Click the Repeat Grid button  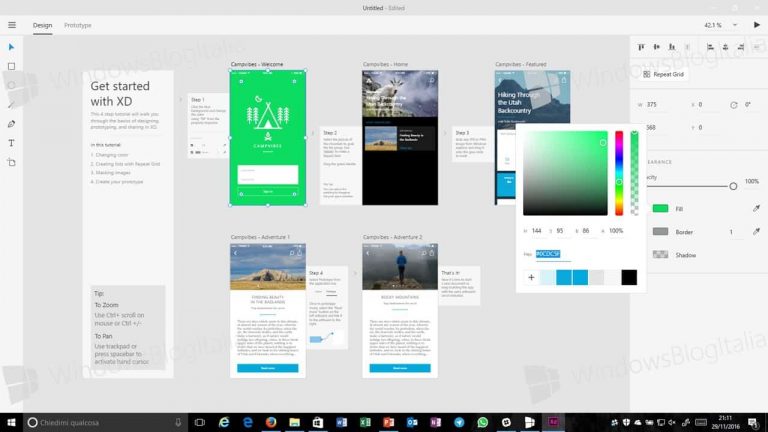coord(663,74)
